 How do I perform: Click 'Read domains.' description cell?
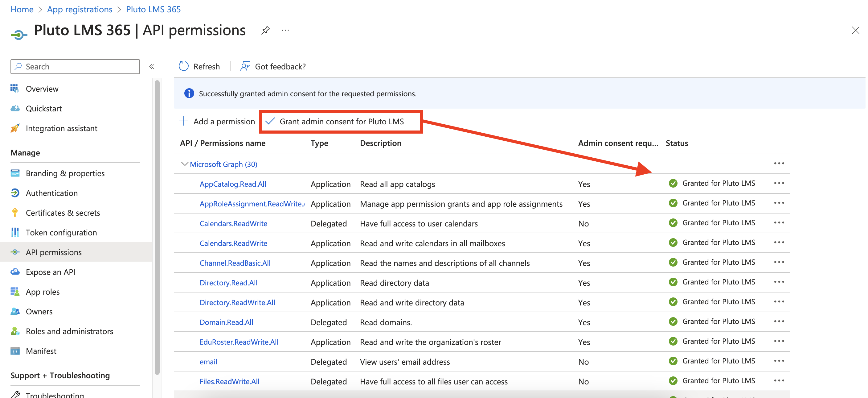pos(386,322)
